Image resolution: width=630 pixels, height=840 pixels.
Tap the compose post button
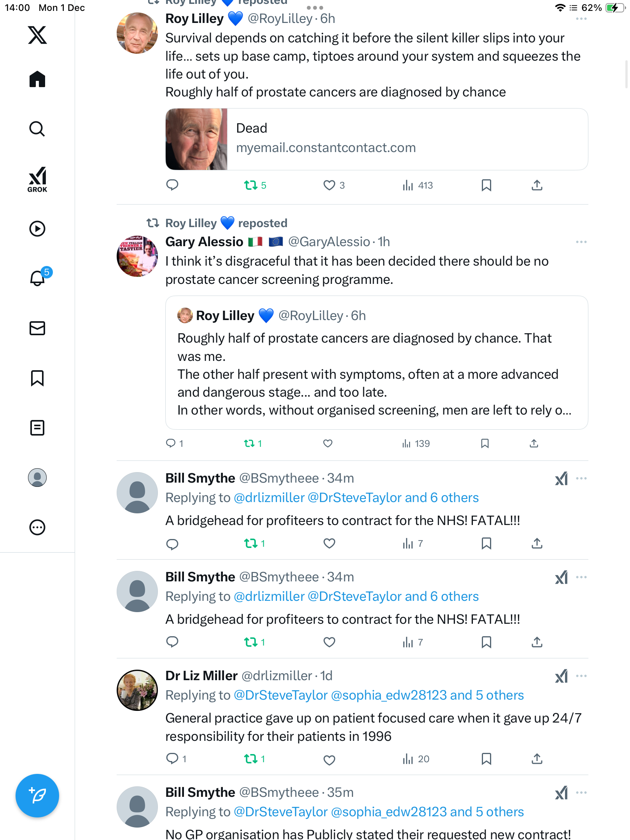pyautogui.click(x=37, y=796)
